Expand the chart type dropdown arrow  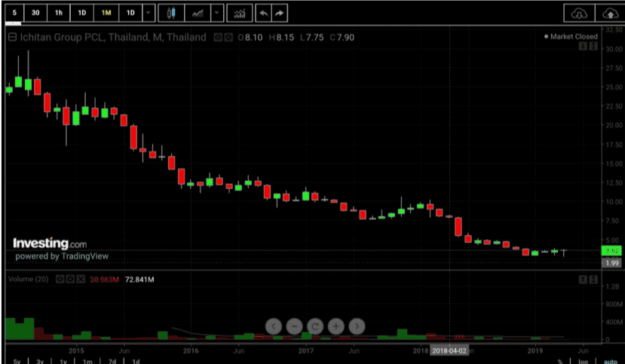coord(217,13)
